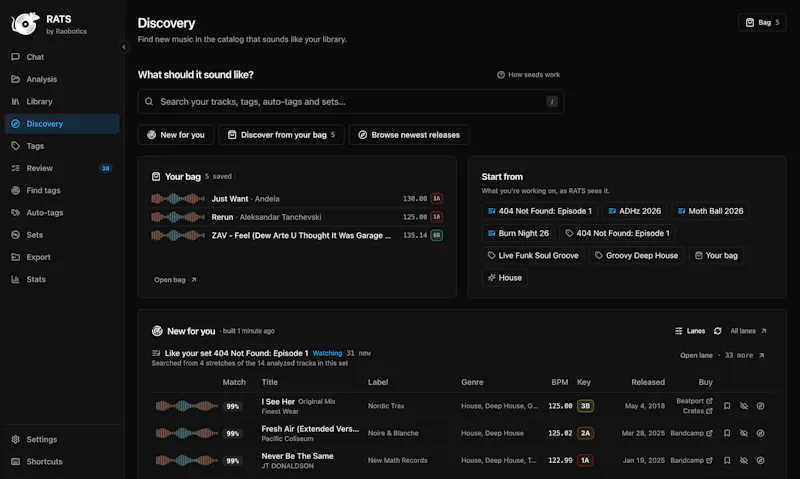The height and width of the screenshot is (479, 800).
Task: Click the refresh lanes icon
Action: tap(717, 331)
